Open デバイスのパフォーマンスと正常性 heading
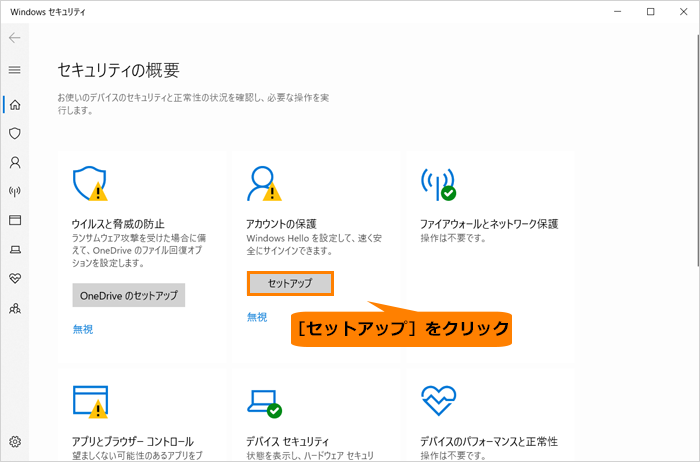This screenshot has width=700, height=462. pos(489,441)
